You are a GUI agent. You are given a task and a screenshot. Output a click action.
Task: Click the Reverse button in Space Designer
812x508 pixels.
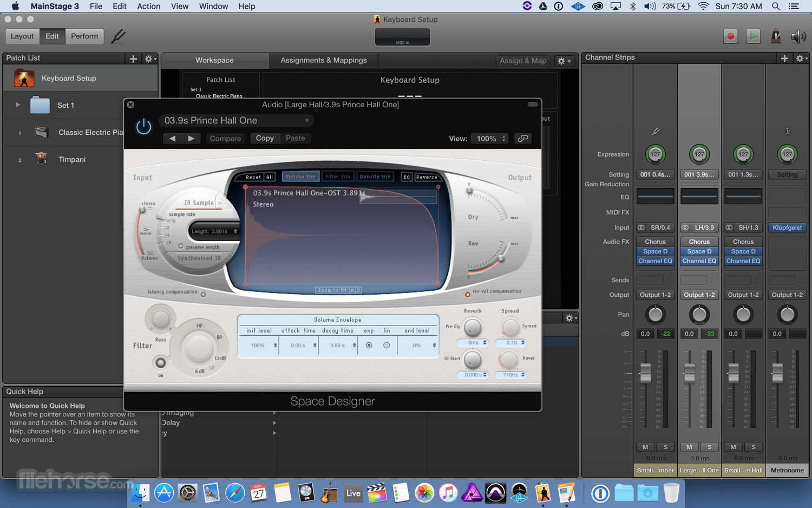[427, 177]
